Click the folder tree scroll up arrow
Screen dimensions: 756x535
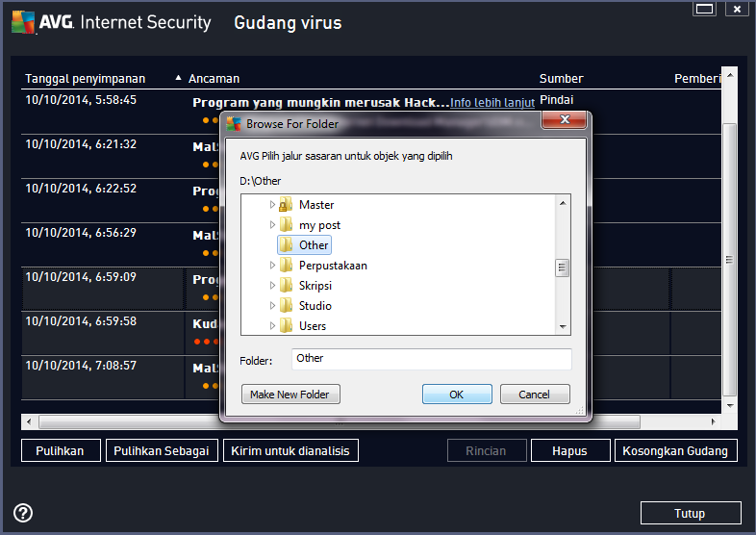click(x=563, y=203)
